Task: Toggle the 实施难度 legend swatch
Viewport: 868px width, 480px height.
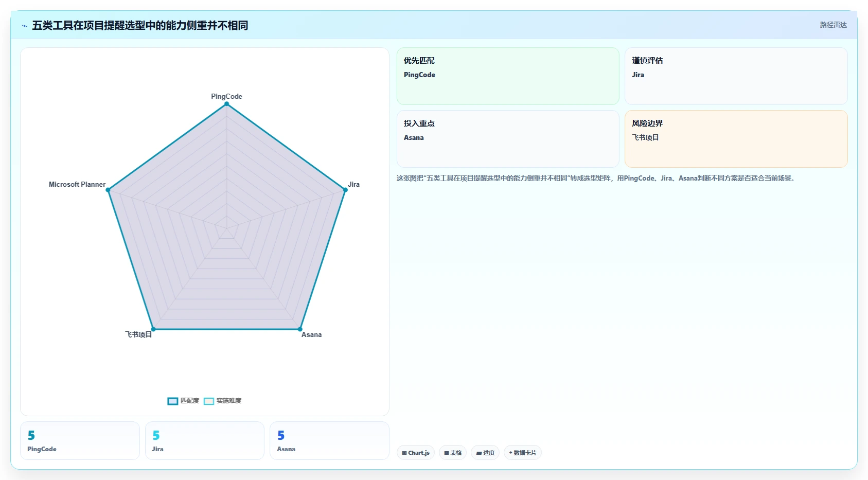Action: 209,401
